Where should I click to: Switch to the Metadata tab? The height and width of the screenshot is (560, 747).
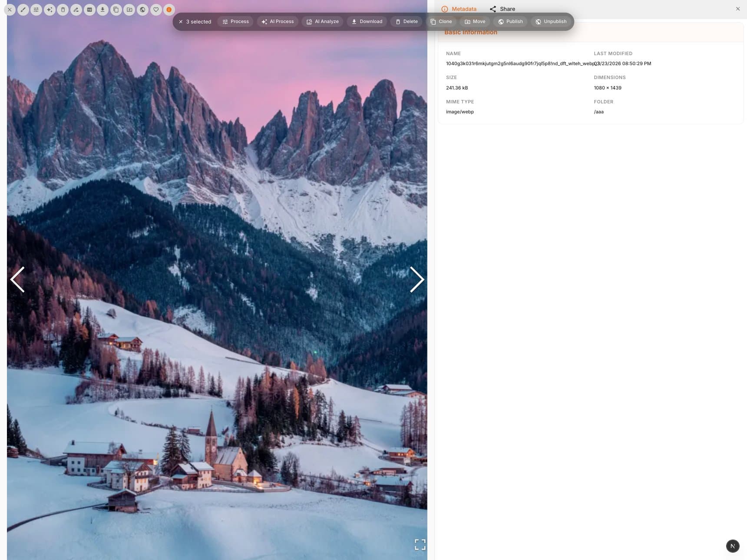pyautogui.click(x=459, y=9)
